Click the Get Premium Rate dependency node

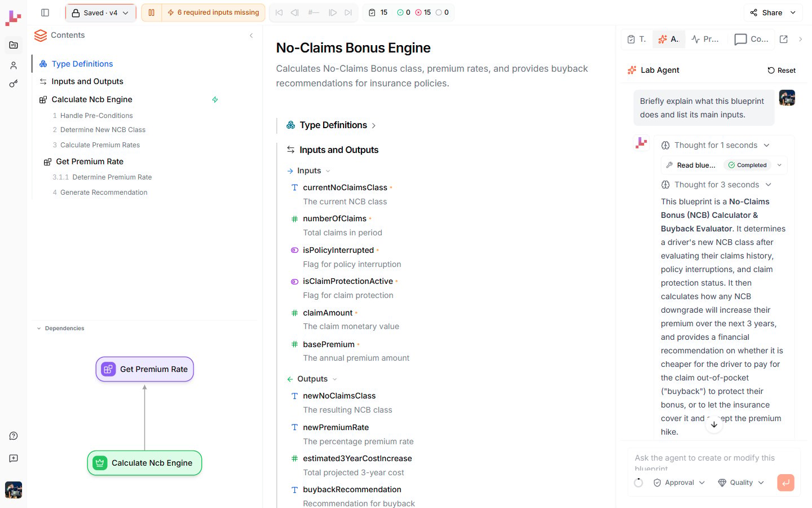(145, 369)
